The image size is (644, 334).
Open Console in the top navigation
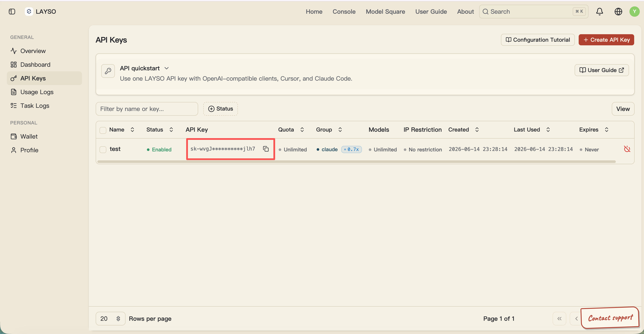(344, 12)
